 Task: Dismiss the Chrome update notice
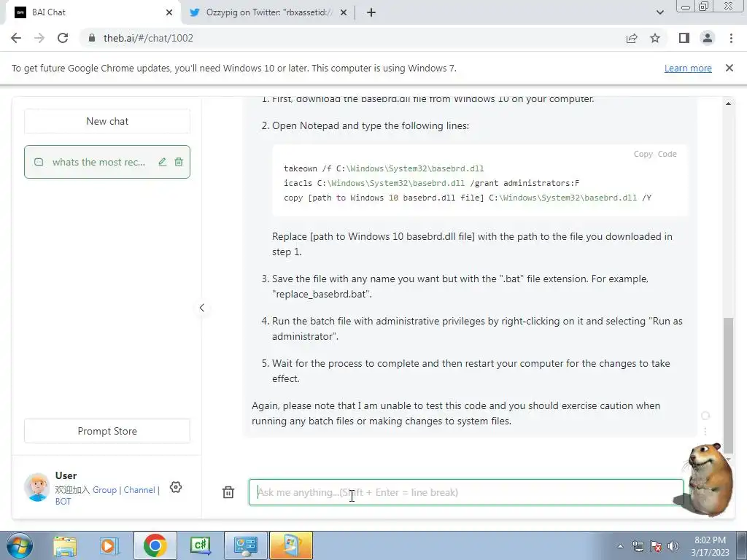729,68
